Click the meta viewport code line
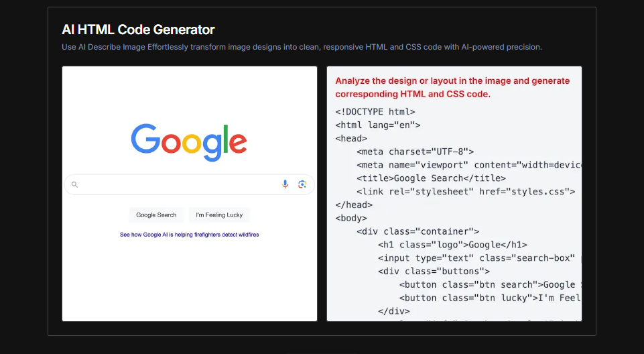 [x=468, y=165]
